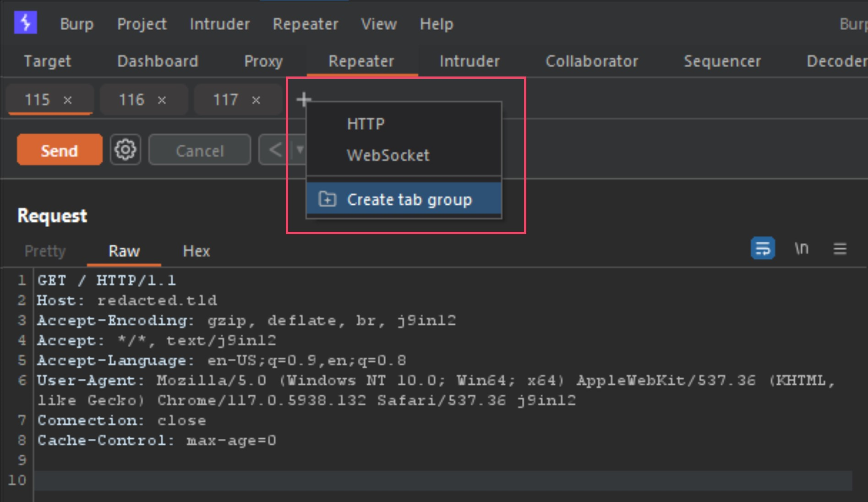Switch to the Target tab

[x=48, y=61]
